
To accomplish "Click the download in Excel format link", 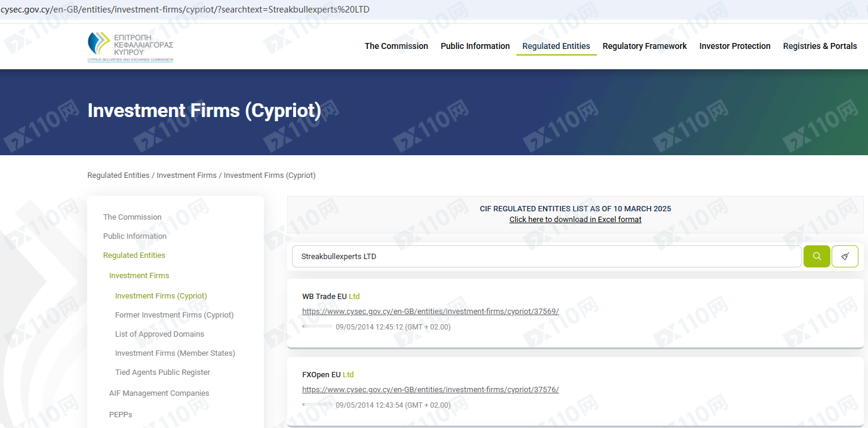I will pos(575,220).
